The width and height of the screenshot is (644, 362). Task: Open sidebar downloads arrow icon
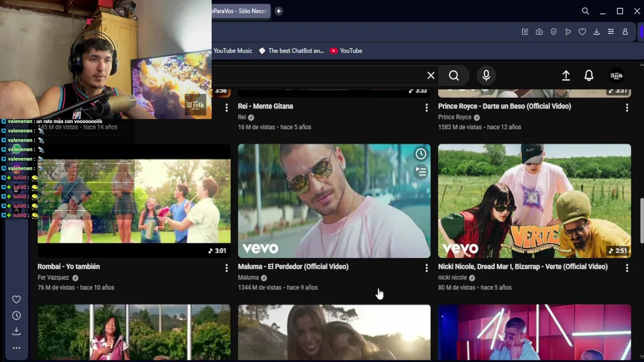pyautogui.click(x=17, y=331)
